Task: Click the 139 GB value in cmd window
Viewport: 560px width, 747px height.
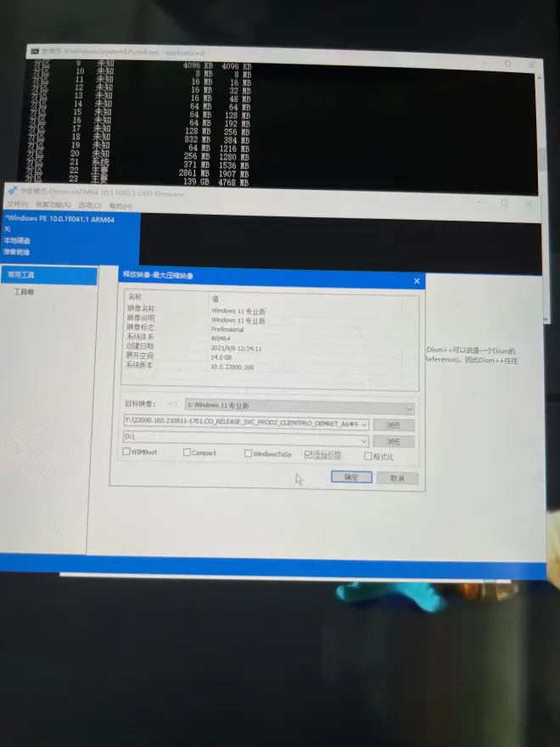Action: pos(196,182)
